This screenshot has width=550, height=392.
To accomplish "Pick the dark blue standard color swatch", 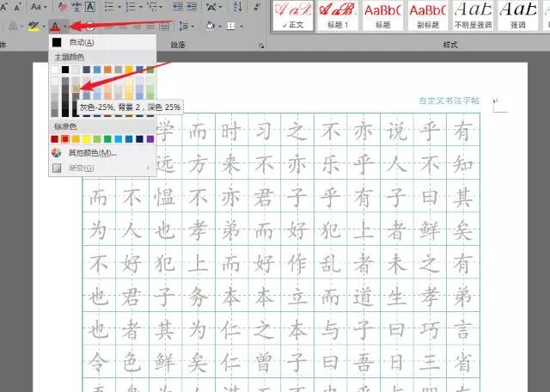I will tap(139, 139).
